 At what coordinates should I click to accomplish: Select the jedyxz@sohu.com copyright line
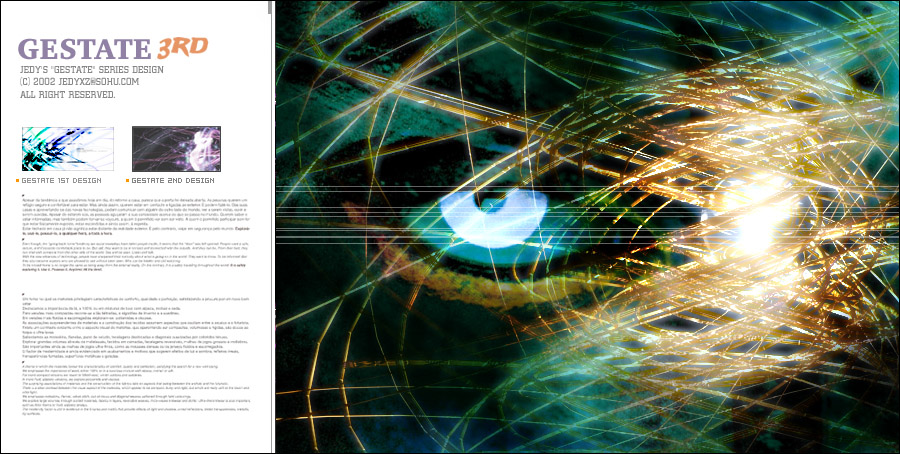pyautogui.click(x=80, y=82)
